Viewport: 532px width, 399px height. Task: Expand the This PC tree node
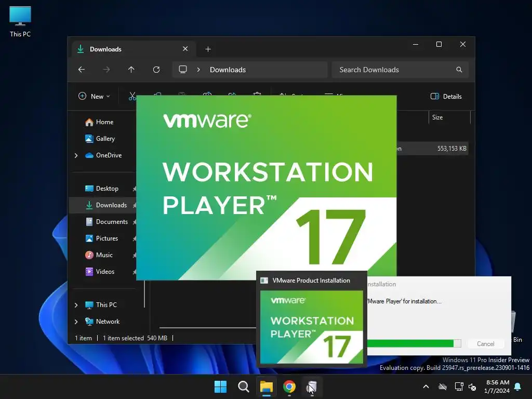[x=76, y=305]
